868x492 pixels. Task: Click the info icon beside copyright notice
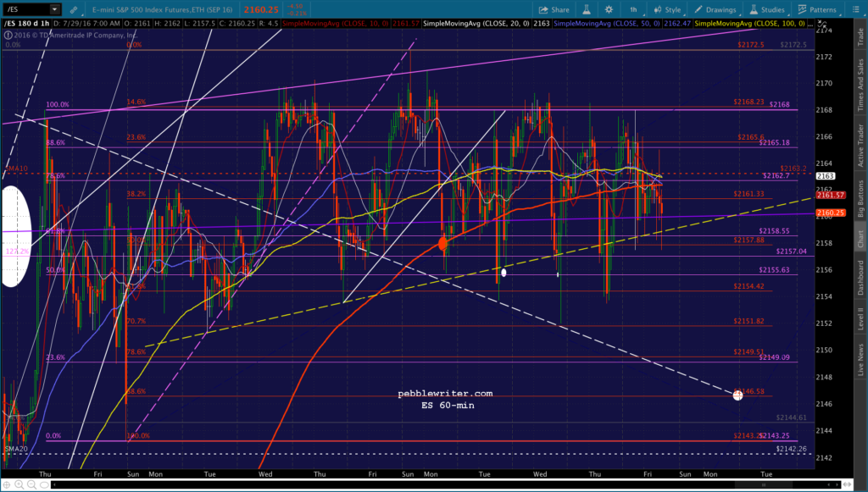pyautogui.click(x=8, y=35)
